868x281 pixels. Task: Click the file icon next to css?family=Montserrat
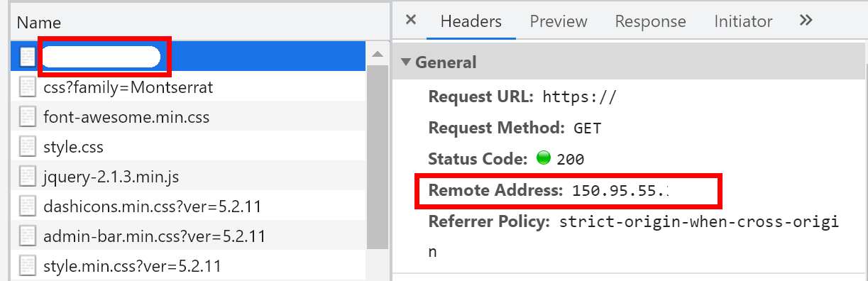pos(28,87)
